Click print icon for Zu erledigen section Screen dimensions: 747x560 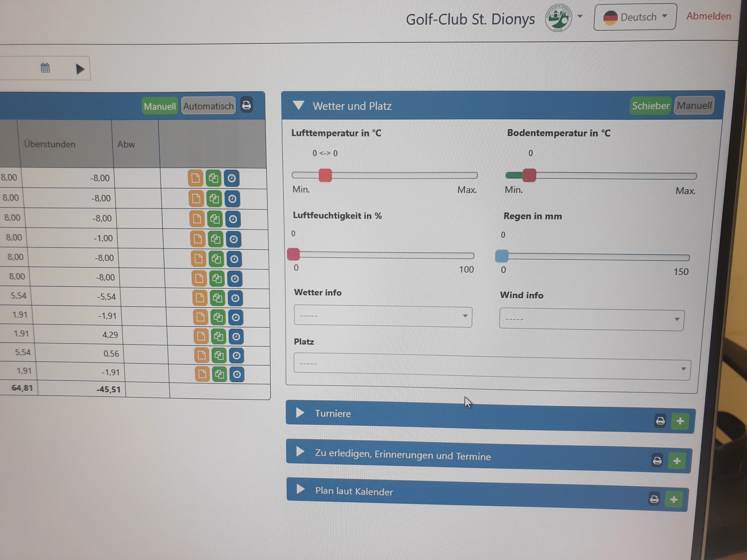tap(657, 460)
